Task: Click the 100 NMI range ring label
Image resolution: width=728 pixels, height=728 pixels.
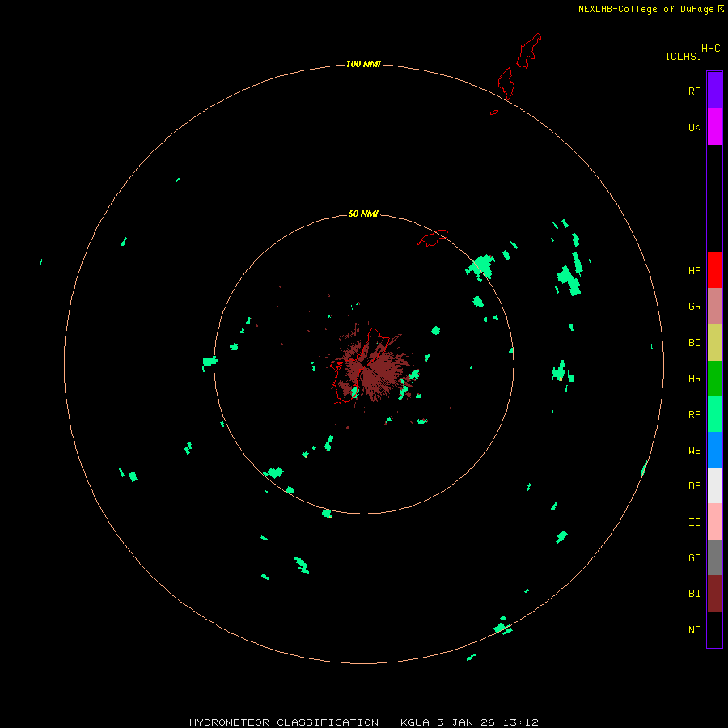Action: [363, 64]
